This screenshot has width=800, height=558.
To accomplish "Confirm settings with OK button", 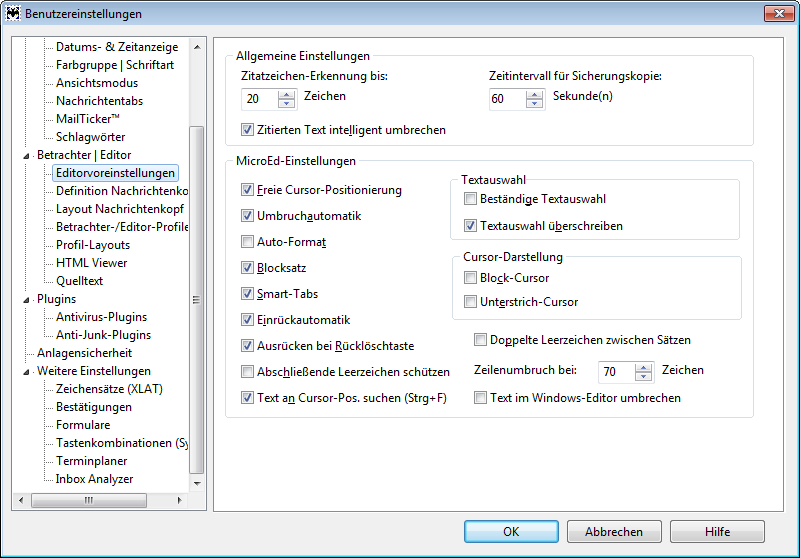I will pyautogui.click(x=511, y=531).
